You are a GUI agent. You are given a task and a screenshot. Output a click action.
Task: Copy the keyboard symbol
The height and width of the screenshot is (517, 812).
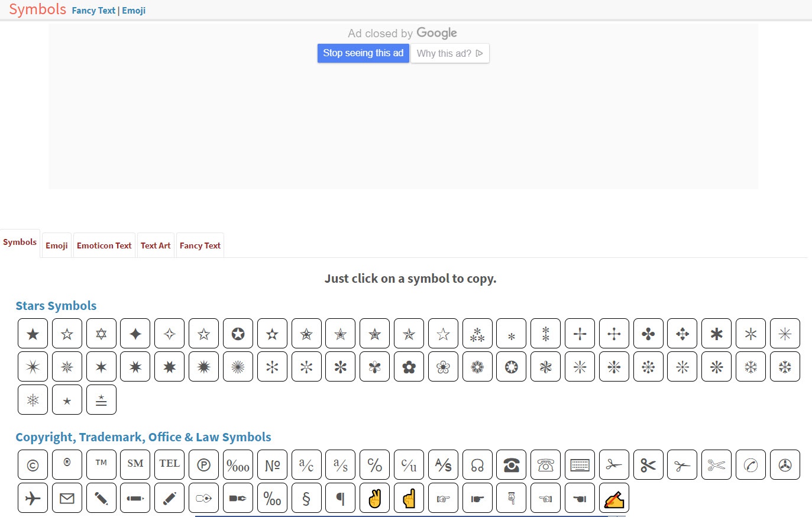(580, 465)
